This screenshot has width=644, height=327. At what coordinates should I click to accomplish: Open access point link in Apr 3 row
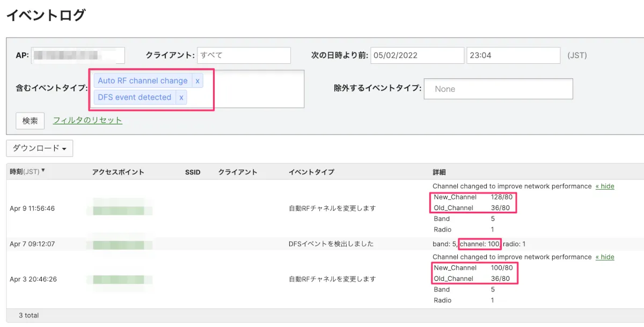coord(122,279)
